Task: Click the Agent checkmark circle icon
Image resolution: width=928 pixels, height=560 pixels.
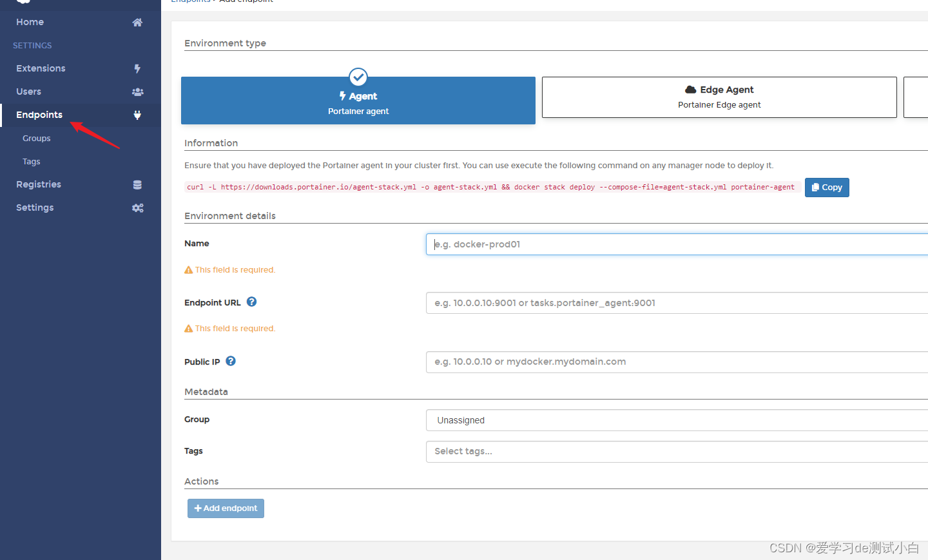Action: [x=358, y=77]
